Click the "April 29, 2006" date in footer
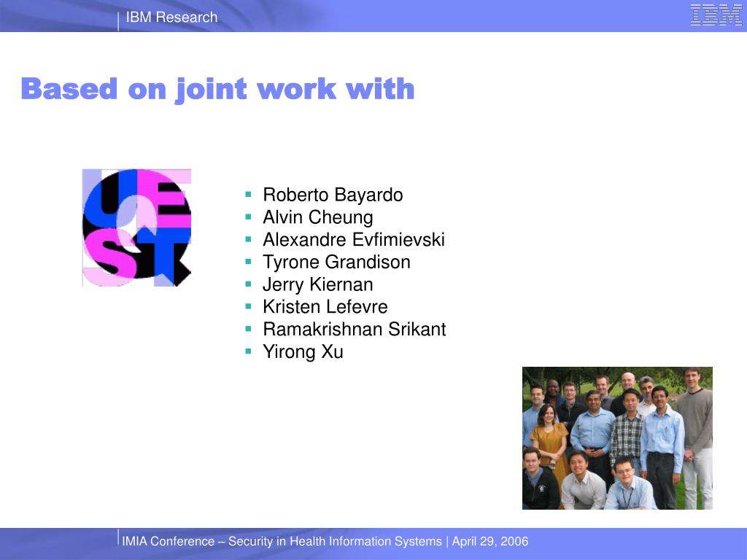The image size is (747, 560). click(490, 542)
